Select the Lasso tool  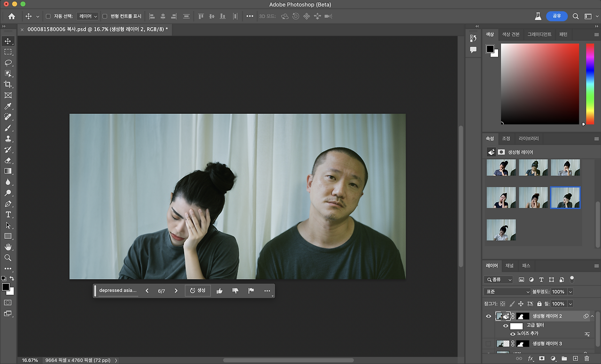coord(8,63)
